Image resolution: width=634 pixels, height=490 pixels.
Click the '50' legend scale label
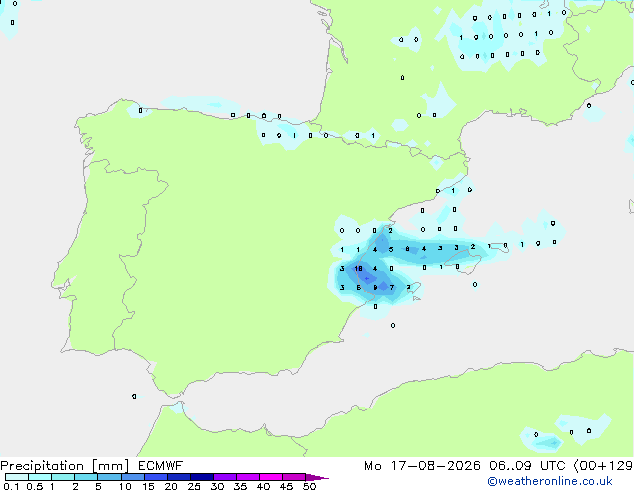click(x=310, y=486)
